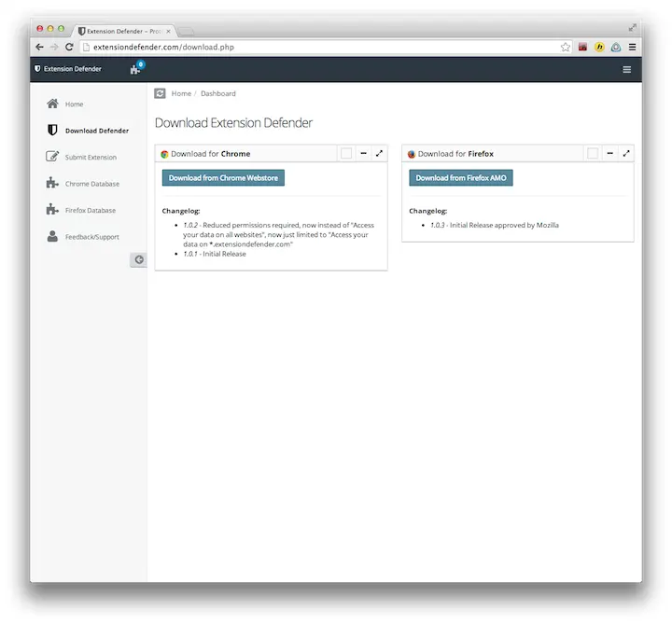The image size is (672, 624).
Task: Reload the page with the refresh icon
Action: tap(69, 48)
